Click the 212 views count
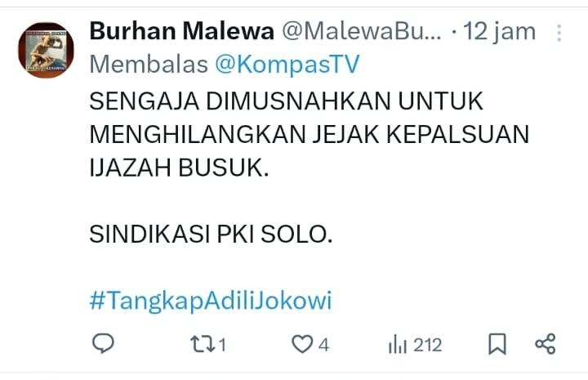588x380 pixels. [428, 345]
